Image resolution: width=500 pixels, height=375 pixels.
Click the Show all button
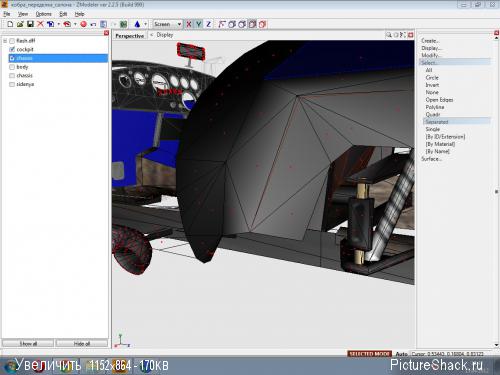[x=28, y=343]
